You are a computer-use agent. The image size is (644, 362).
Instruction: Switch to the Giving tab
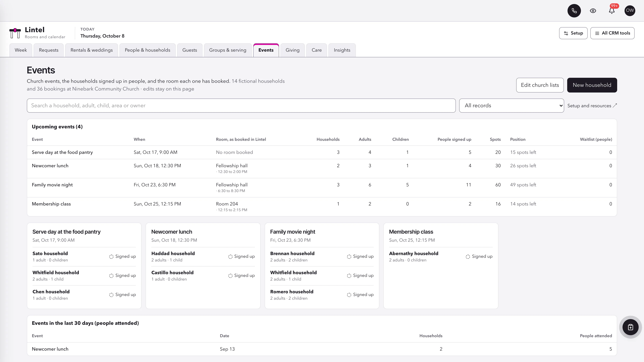click(x=292, y=50)
